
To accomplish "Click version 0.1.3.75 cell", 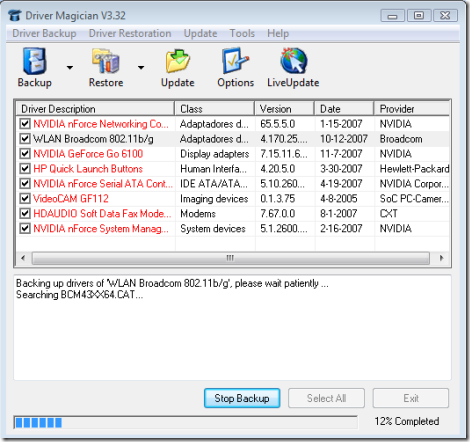I will click(278, 199).
